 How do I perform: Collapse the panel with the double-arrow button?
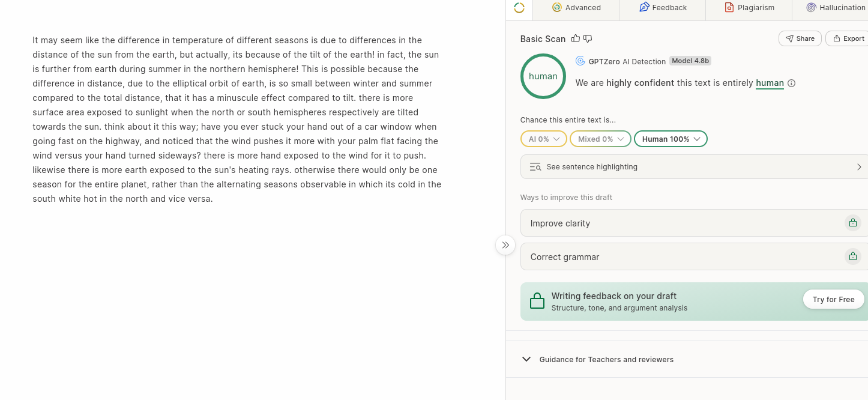point(505,245)
